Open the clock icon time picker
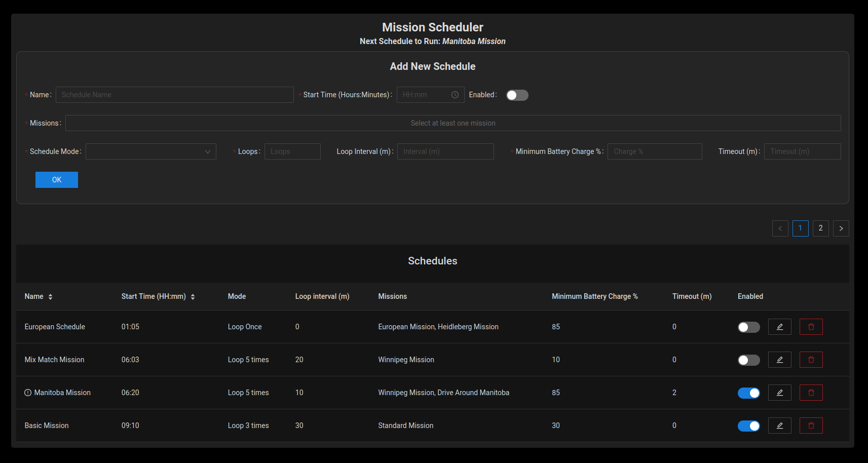Image resolution: width=868 pixels, height=463 pixels. tap(455, 95)
